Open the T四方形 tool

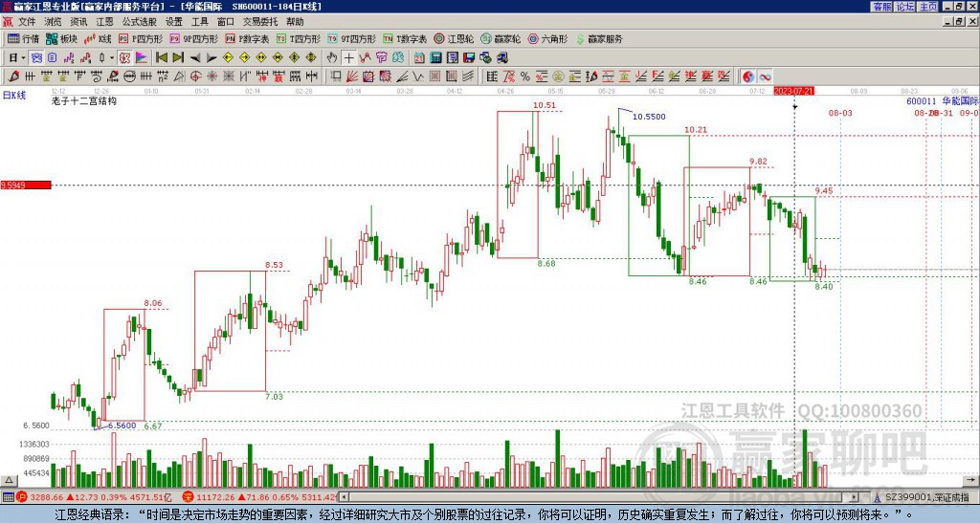(x=299, y=38)
